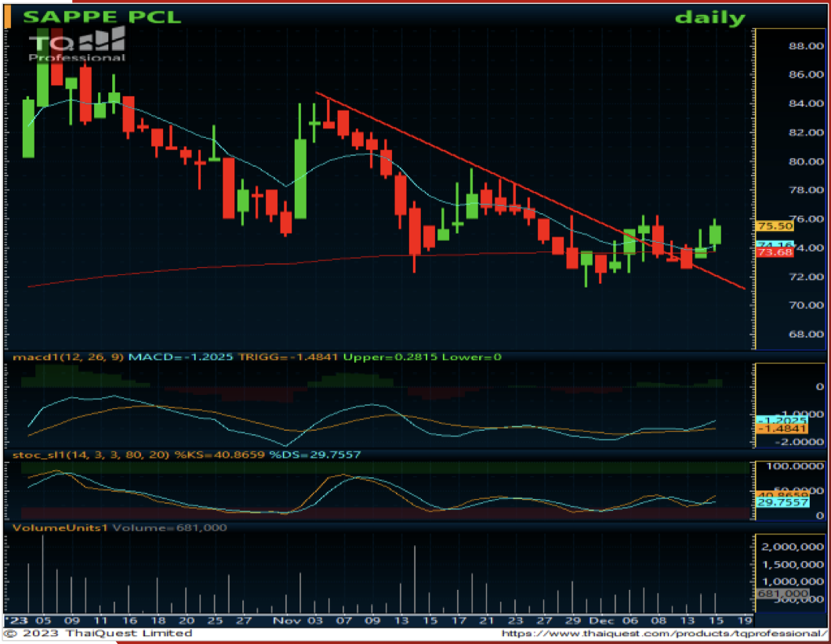831x644 pixels.
Task: Click the 21 date label on the axis
Action: tap(487, 620)
